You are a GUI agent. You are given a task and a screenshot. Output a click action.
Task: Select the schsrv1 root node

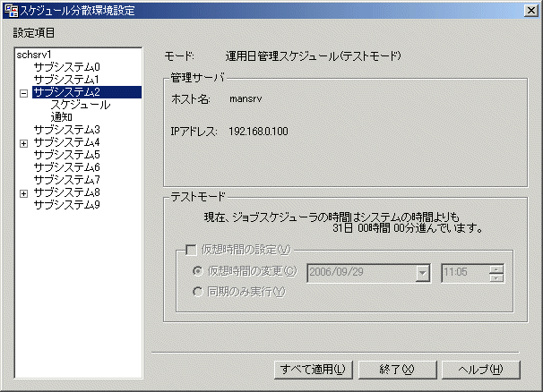(34, 55)
